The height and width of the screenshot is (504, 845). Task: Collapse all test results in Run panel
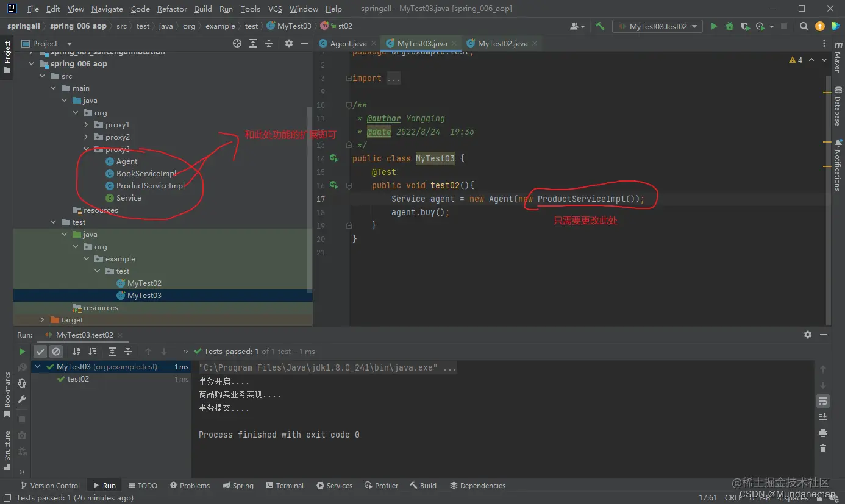(x=128, y=352)
